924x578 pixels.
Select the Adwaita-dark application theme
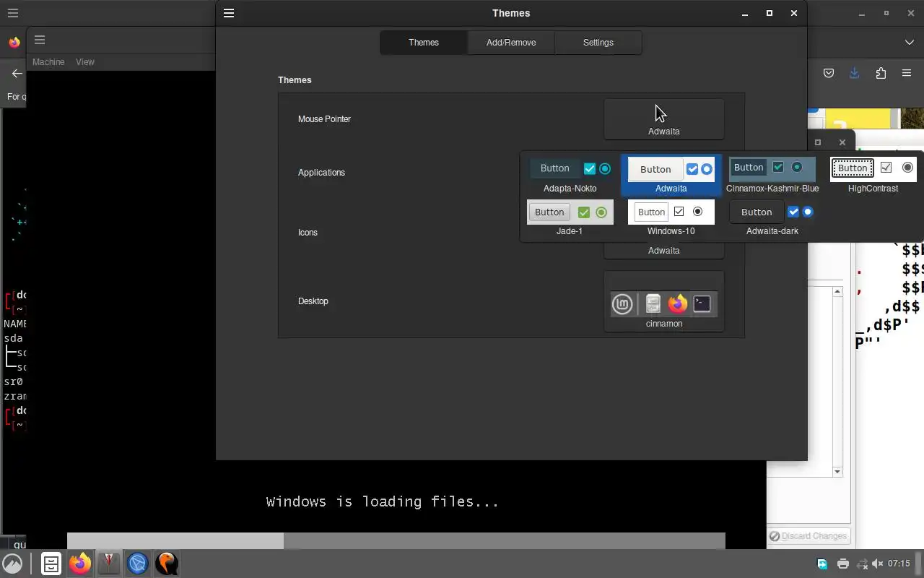tap(772, 219)
